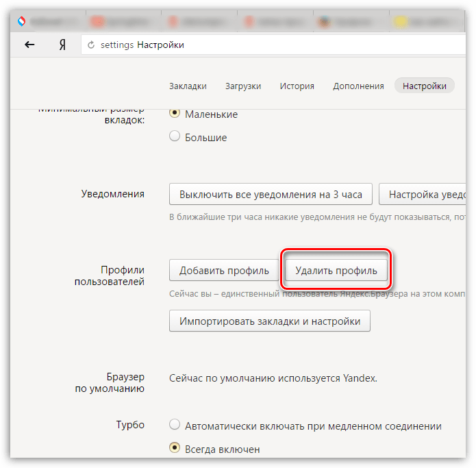The height and width of the screenshot is (468, 476).
Task: Click text Сейчас по умолчанию используется Yandex
Action: (x=273, y=378)
